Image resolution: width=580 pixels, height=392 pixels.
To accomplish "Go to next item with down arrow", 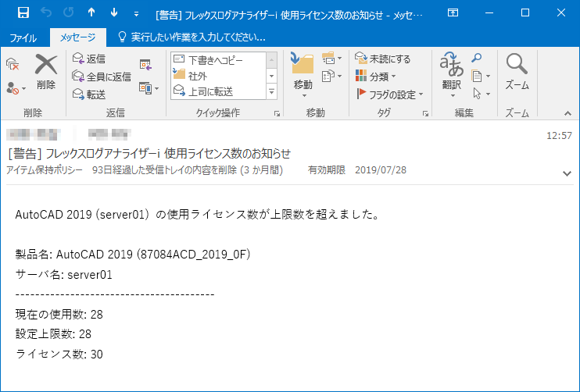I will pyautogui.click(x=114, y=13).
